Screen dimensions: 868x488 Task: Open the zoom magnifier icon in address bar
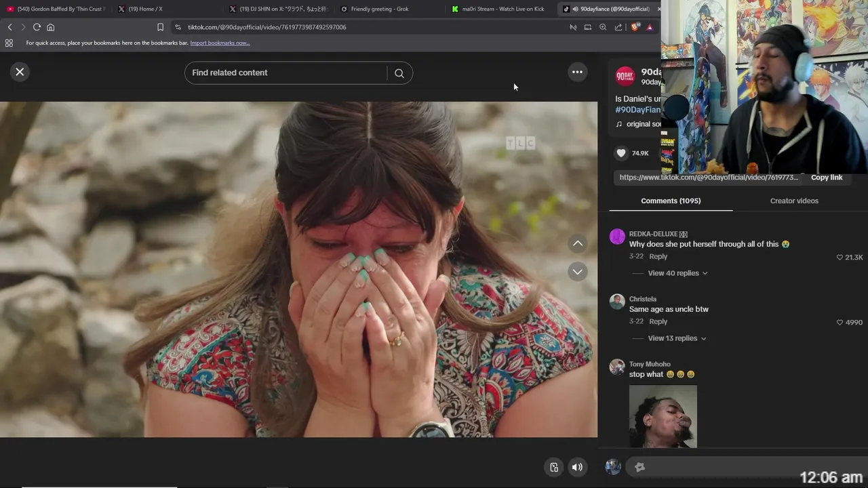(x=603, y=27)
